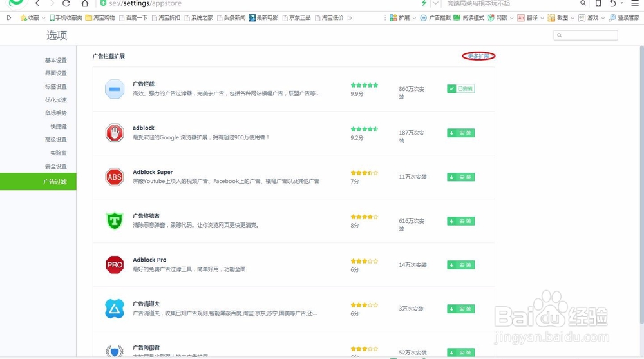Click the 广告终结者 green shield icon
644x359 pixels.
click(115, 221)
